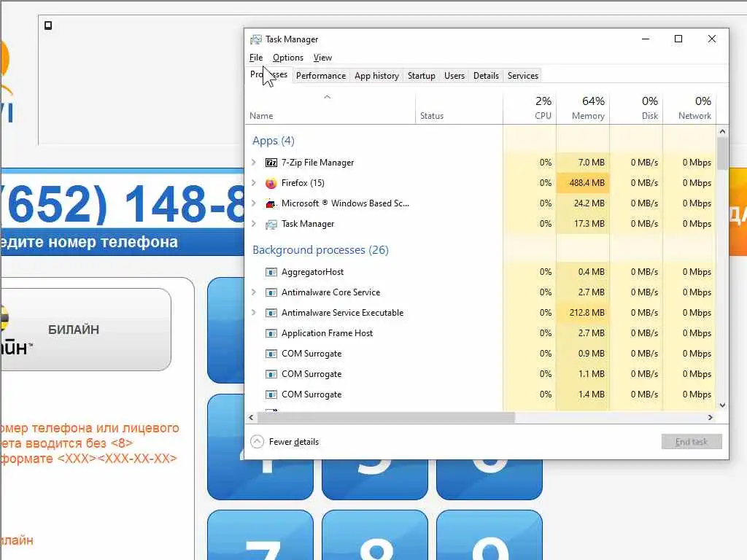Screen dimensions: 747x560
Task: Click the Application Frame Host icon
Action: [x=271, y=334]
